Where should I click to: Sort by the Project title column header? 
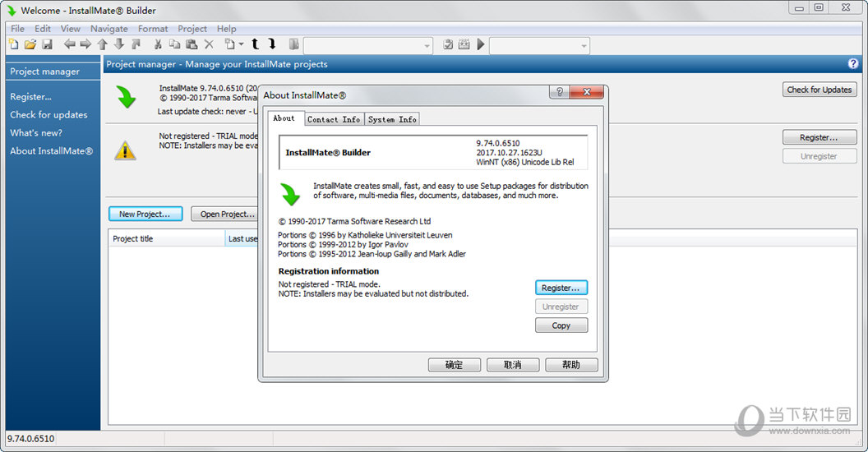click(166, 238)
